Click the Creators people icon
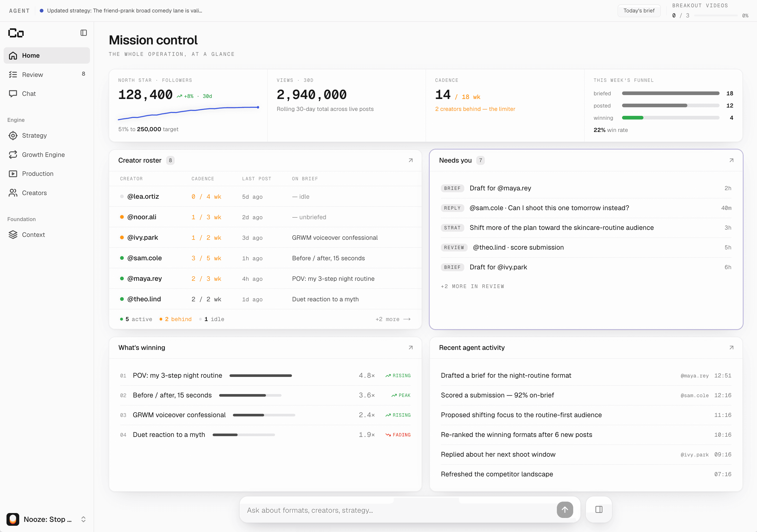Image resolution: width=757 pixels, height=532 pixels. (x=13, y=193)
